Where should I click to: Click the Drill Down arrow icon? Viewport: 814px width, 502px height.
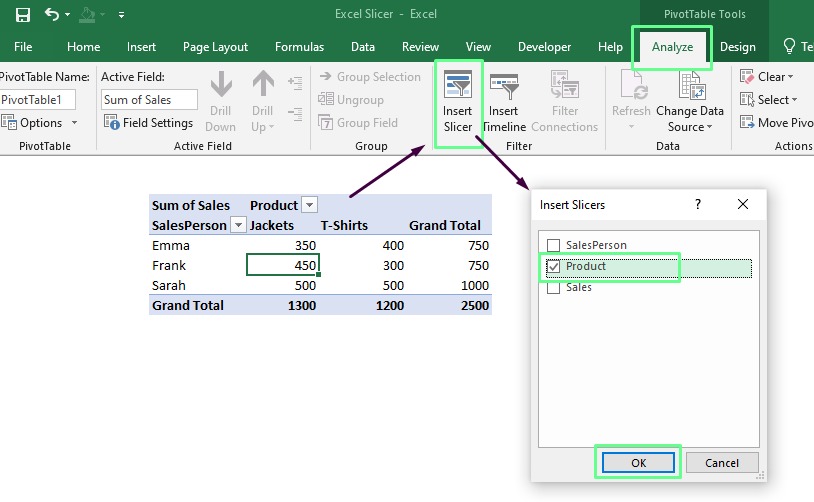220,87
